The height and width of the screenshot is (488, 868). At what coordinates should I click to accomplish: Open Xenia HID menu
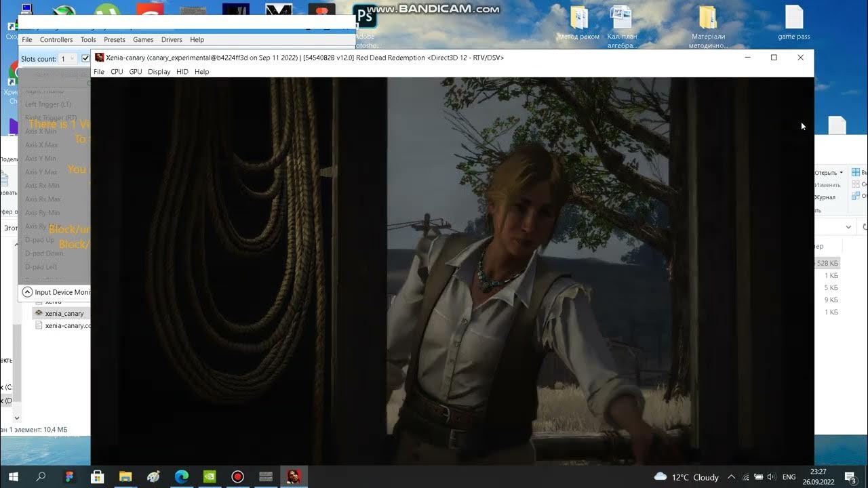click(x=182, y=72)
